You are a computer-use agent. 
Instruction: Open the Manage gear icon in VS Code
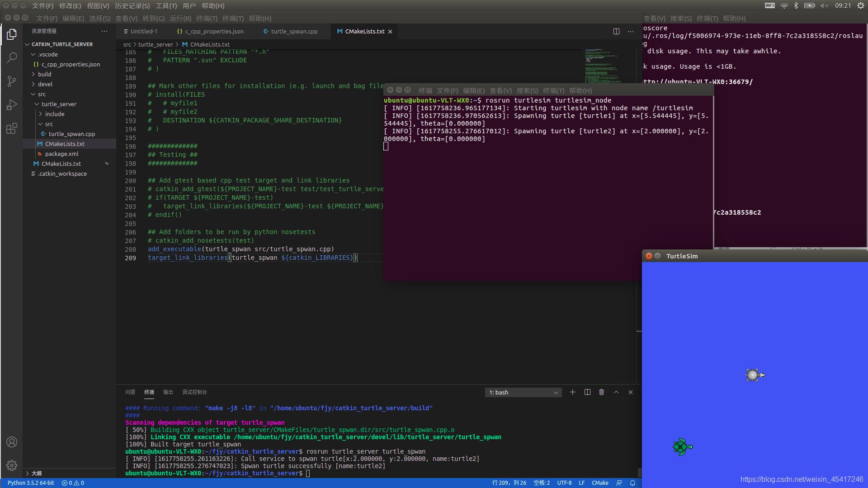click(12, 465)
